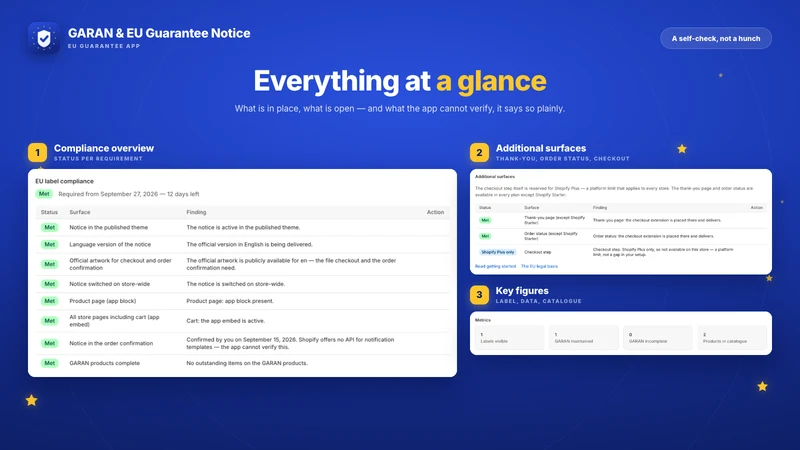
Task: Click 'Notice in the published theme' text
Action: tap(109, 228)
